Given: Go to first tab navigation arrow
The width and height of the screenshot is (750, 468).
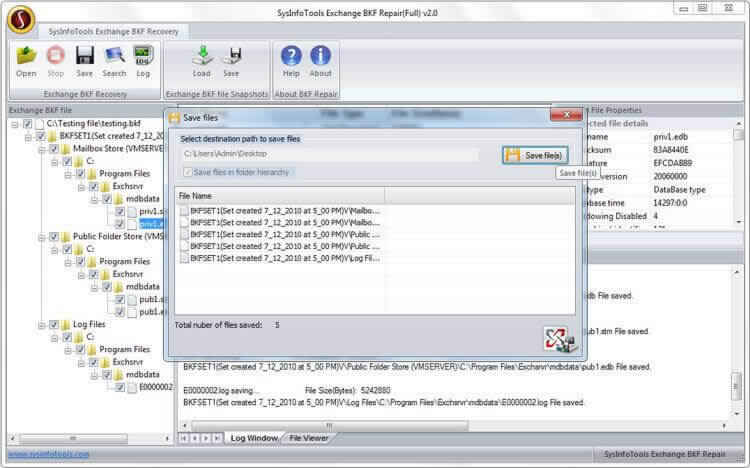Looking at the screenshot, I should point(184,438).
